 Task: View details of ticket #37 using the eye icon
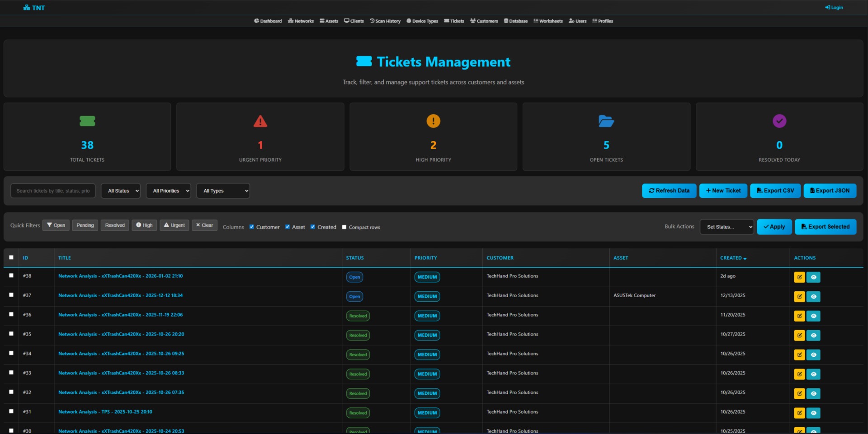click(813, 296)
